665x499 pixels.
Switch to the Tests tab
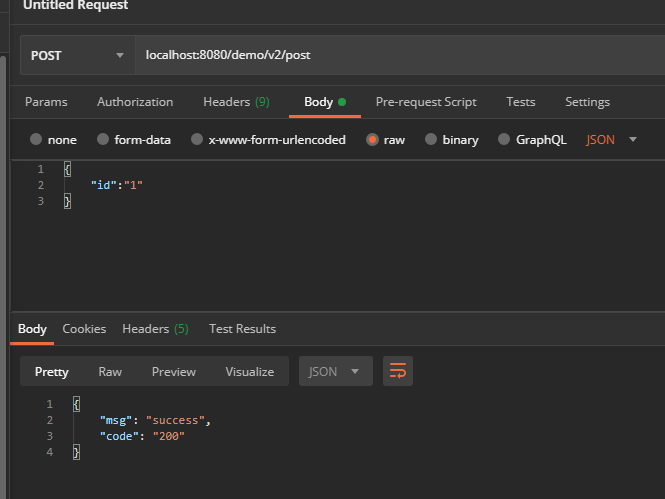520,102
